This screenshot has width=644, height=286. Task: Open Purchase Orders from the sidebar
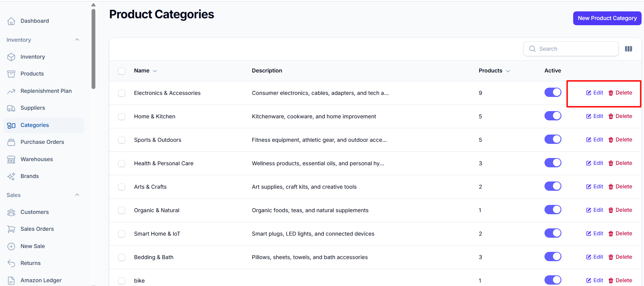(x=42, y=142)
